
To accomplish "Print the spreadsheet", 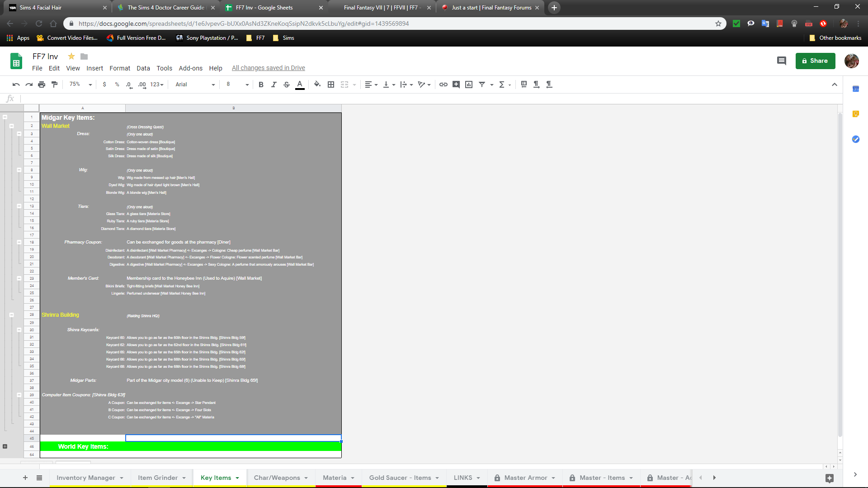I will [x=42, y=84].
